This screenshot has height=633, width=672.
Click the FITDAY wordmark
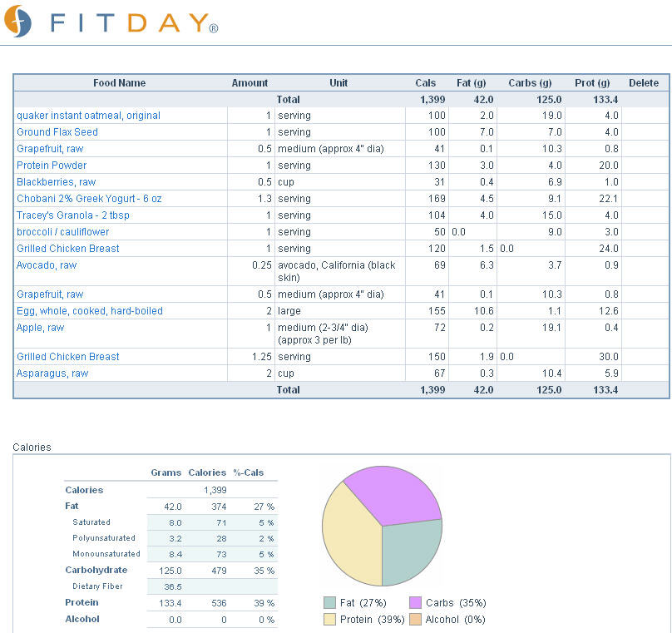[x=134, y=22]
